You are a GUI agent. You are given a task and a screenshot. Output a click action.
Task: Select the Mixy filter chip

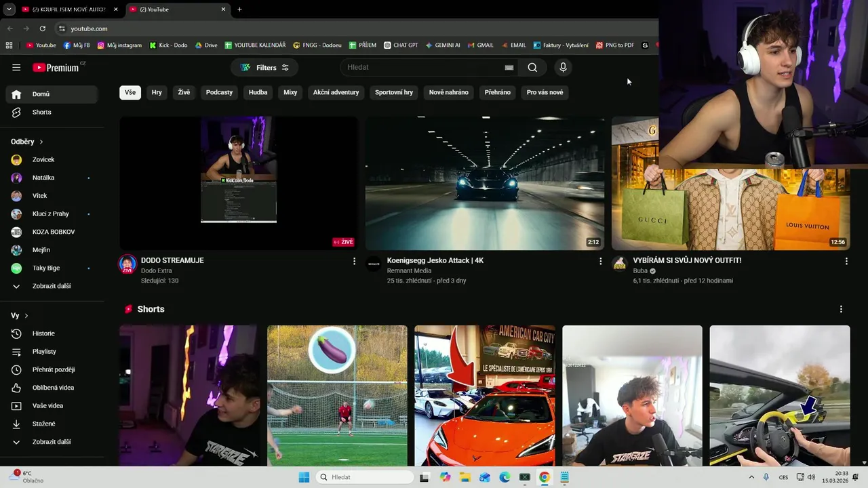click(290, 92)
